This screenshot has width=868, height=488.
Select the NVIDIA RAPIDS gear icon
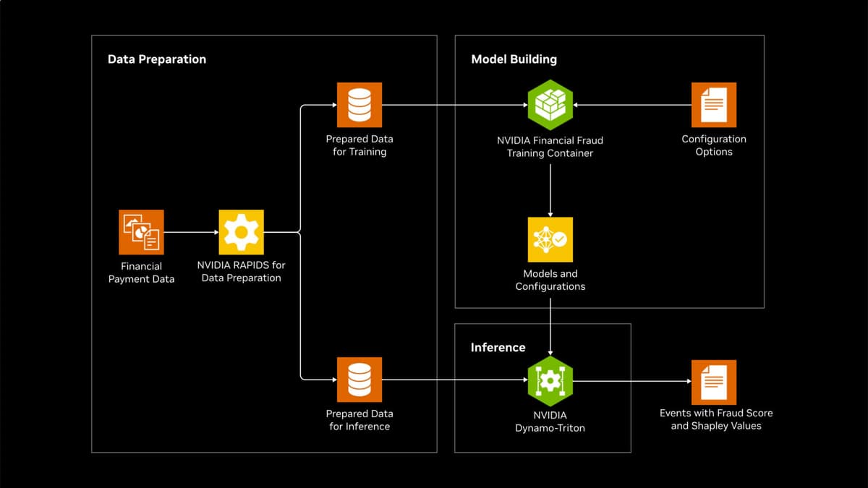(241, 232)
